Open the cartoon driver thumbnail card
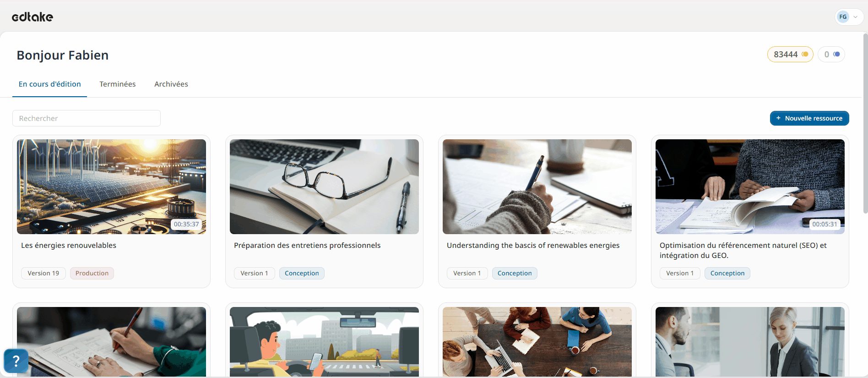The width and height of the screenshot is (868, 378). [324, 342]
